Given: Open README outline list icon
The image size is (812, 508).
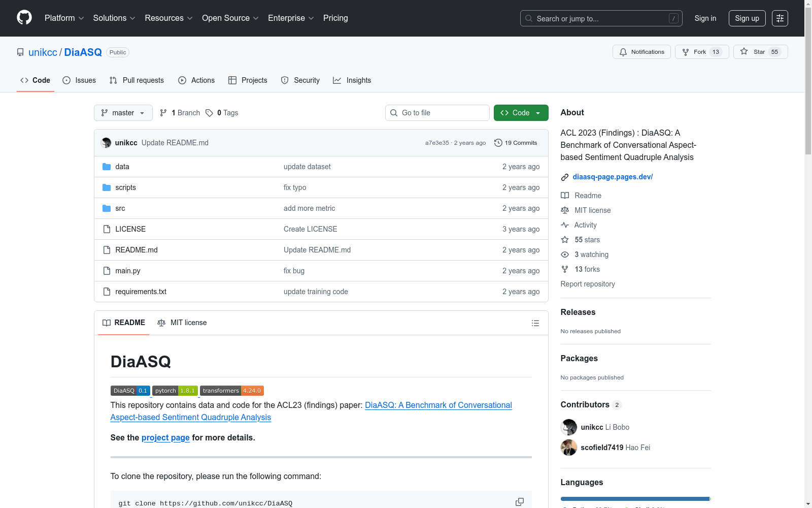Looking at the screenshot, I should pos(535,323).
